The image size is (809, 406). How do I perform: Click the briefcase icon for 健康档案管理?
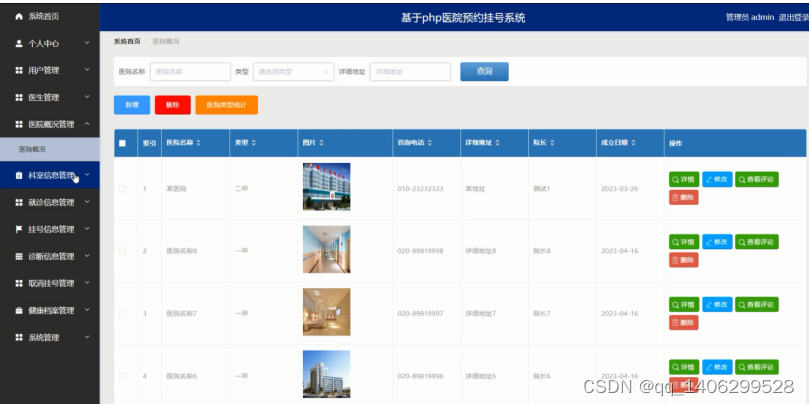19,311
